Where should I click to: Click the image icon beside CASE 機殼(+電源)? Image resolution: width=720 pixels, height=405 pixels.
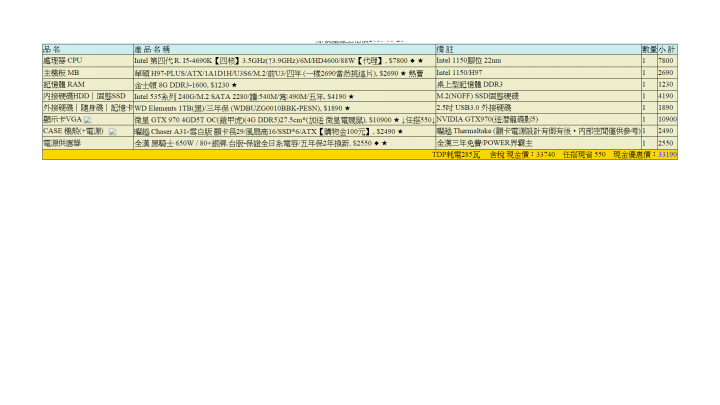click(x=112, y=132)
